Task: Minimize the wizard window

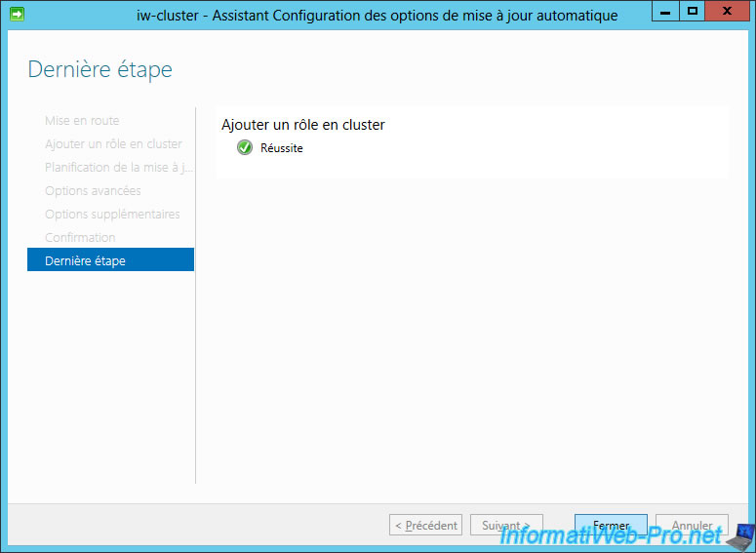Action: click(x=665, y=11)
